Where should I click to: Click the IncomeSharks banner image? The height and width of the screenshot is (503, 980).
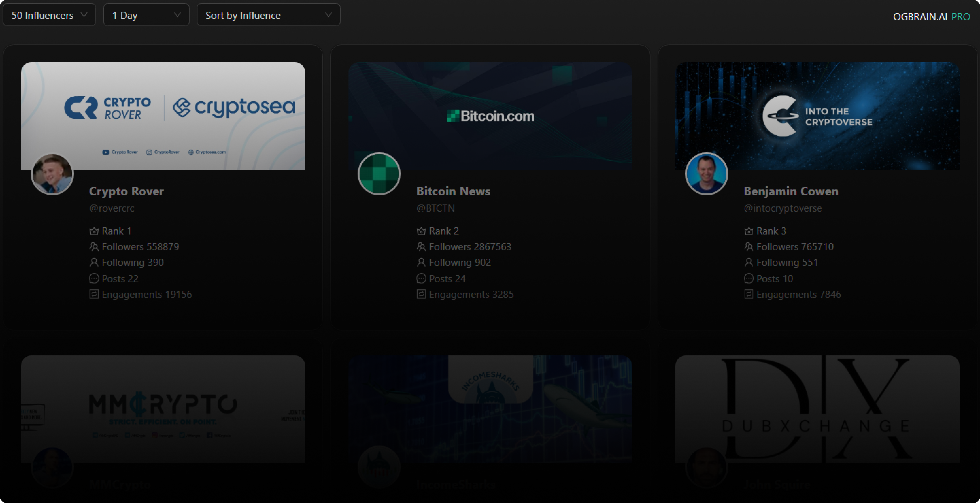point(490,409)
